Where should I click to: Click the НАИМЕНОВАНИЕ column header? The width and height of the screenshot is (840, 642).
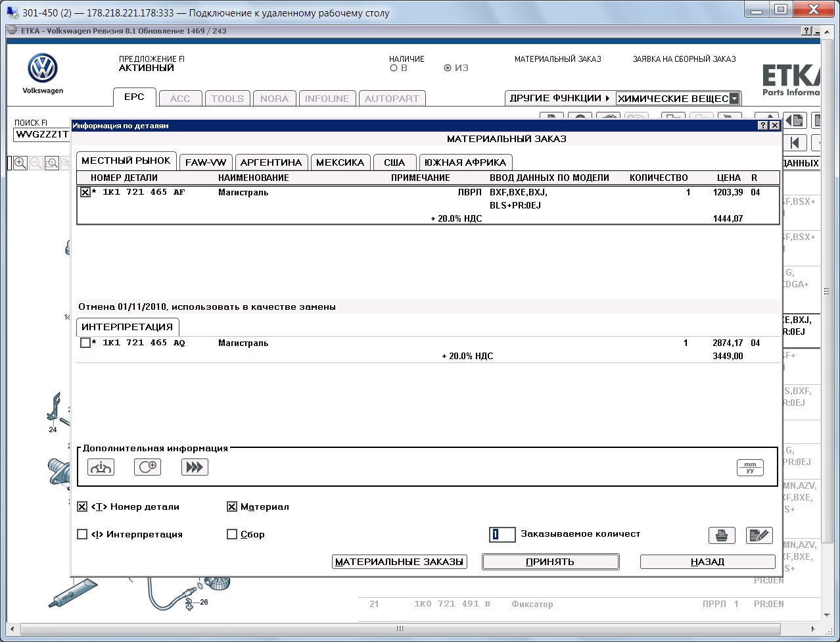coord(254,178)
